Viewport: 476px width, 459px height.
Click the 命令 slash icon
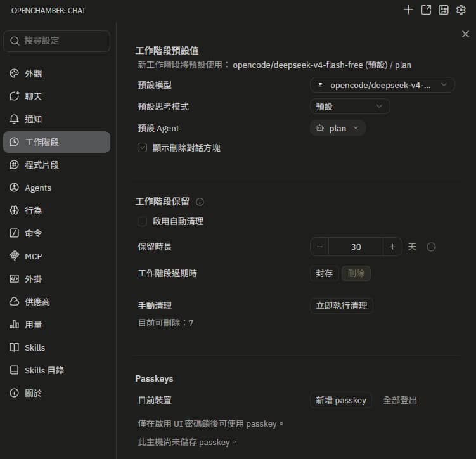point(14,233)
